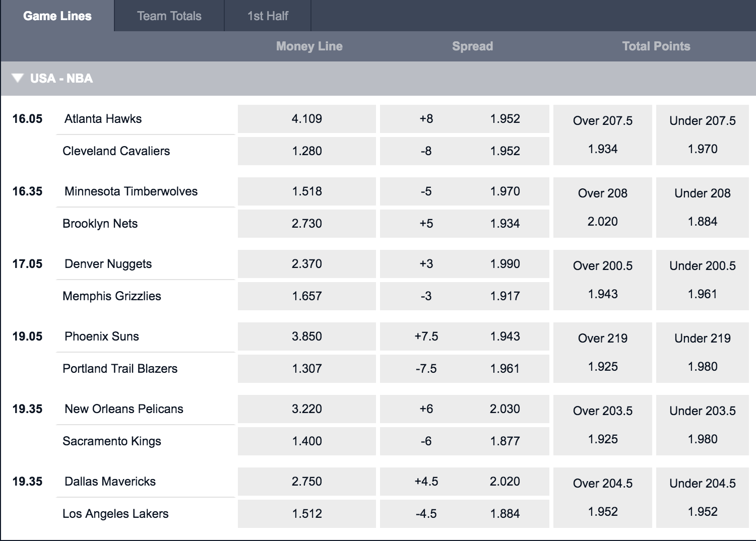Viewport: 756px width, 541px height.
Task: Click the Dallas Mavericks team name
Action: coord(110,482)
